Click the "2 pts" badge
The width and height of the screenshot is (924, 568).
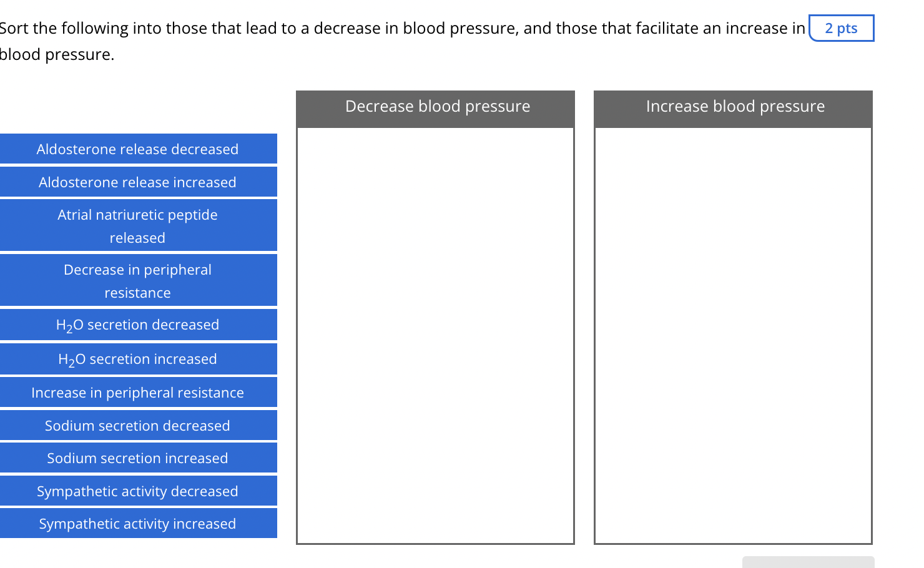[x=841, y=28]
